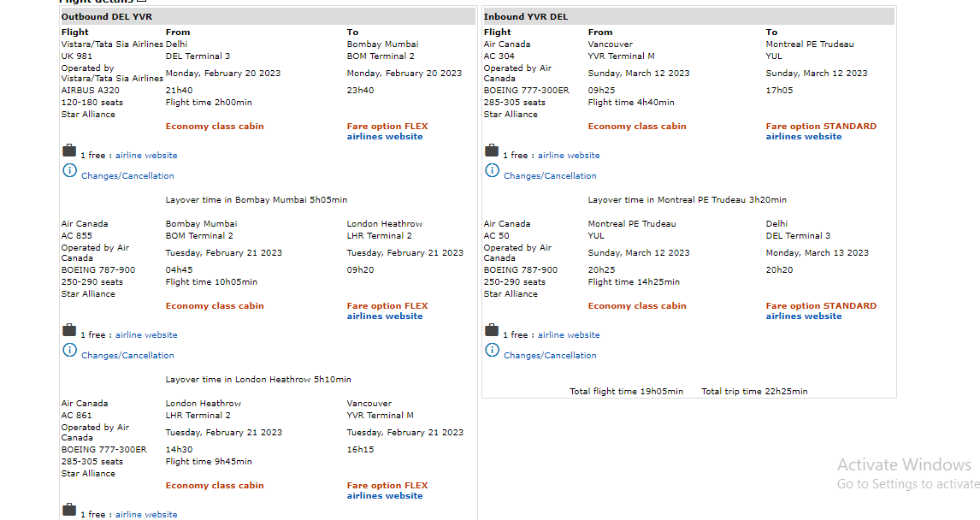The width and height of the screenshot is (980, 520).
Task: Open Changes/Cancellation for flight UK 981
Action: [x=127, y=176]
